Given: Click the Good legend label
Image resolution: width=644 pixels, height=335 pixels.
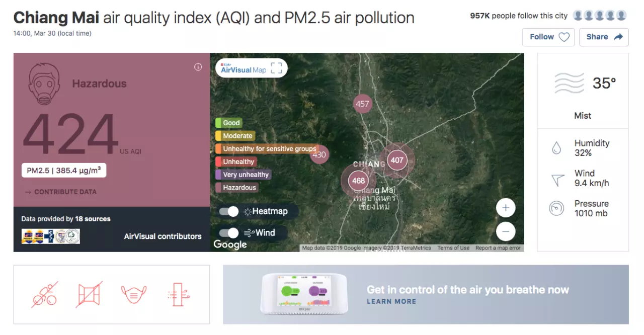Looking at the screenshot, I should pyautogui.click(x=229, y=123).
